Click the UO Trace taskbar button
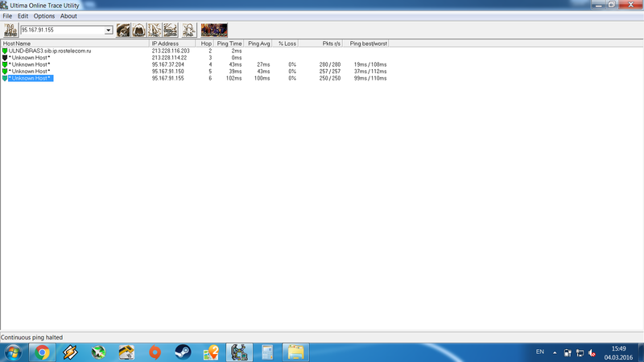644x362 pixels. [239, 352]
